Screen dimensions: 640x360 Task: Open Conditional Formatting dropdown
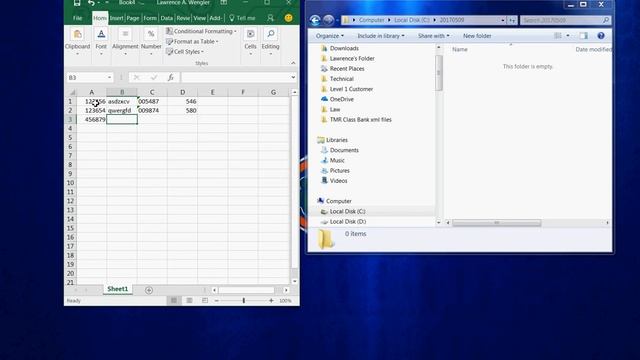[x=201, y=31]
